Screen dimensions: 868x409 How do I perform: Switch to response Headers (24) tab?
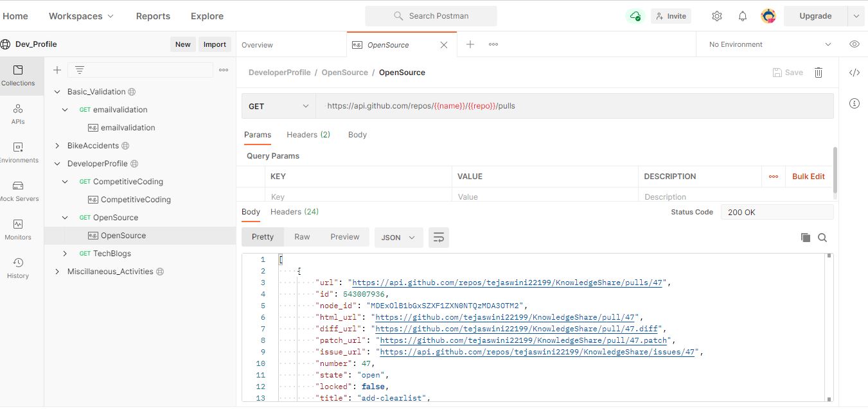coord(294,212)
